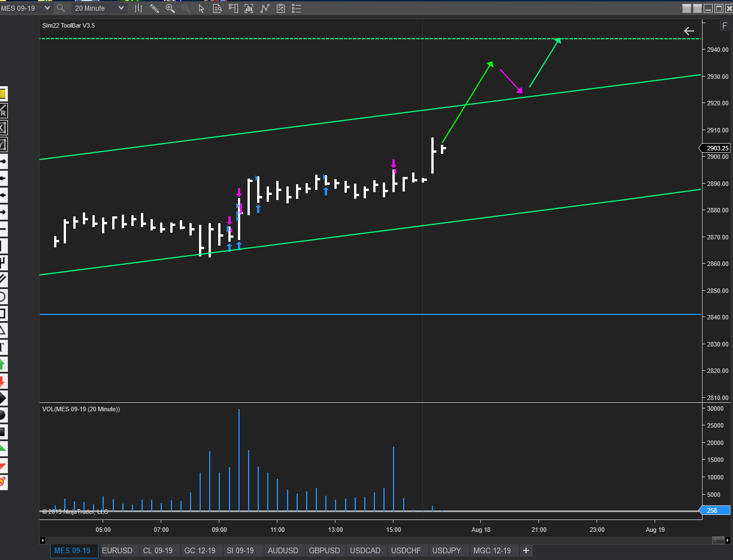Click the back arrow icon on chart
Viewport: 733px width, 560px height.
[689, 31]
